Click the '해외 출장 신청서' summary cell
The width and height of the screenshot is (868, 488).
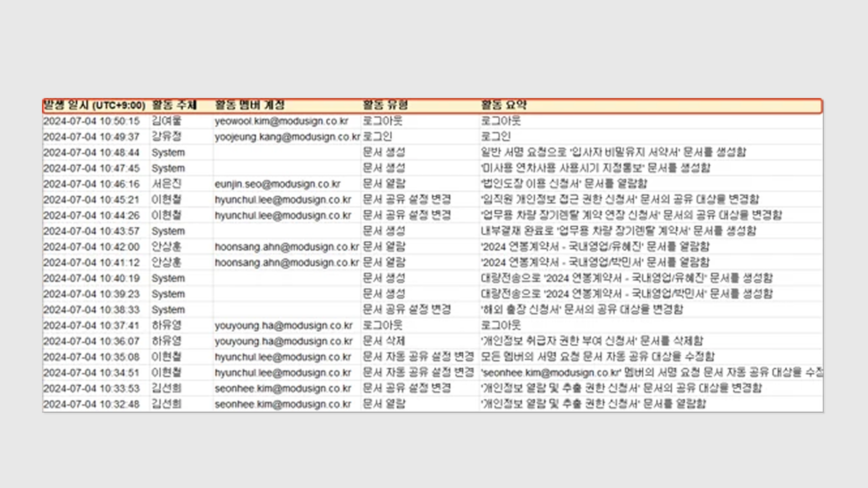(x=582, y=310)
